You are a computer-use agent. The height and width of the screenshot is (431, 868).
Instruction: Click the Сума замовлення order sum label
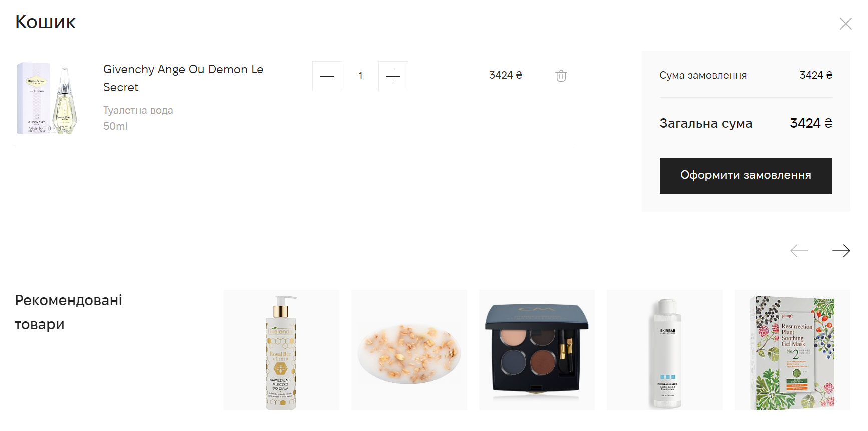pyautogui.click(x=703, y=75)
